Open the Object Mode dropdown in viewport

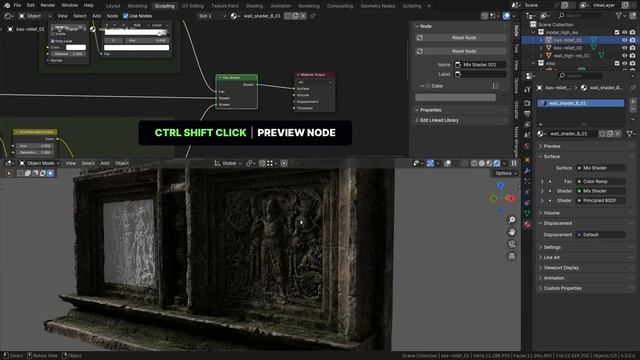[x=39, y=163]
